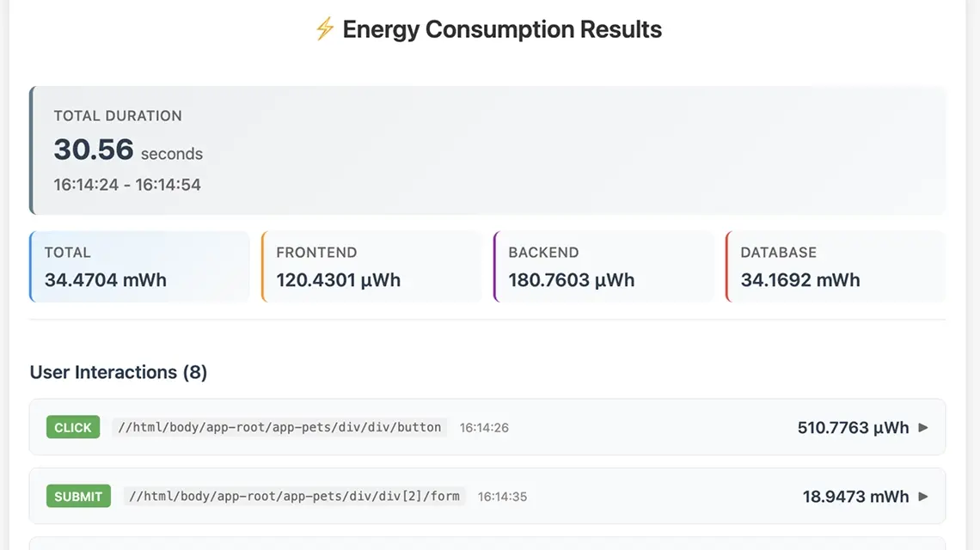Click the Energy Consumption Results title
The width and height of the screenshot is (980, 550).
pyautogui.click(x=502, y=29)
